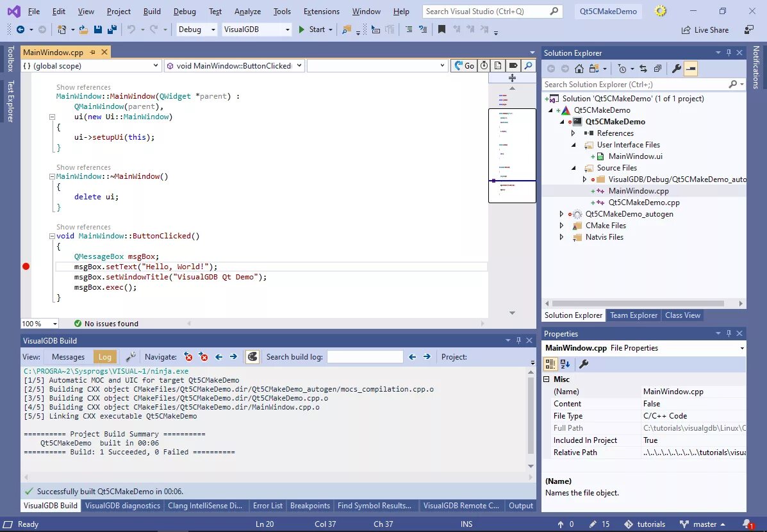Switch to the Team Explorer tab
Viewport: 767px width, 532px height.
[634, 315]
